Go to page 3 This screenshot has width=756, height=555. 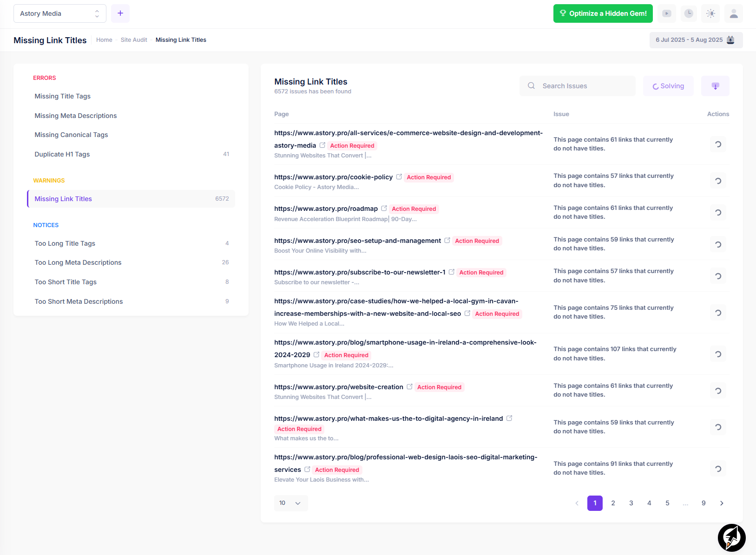point(631,503)
